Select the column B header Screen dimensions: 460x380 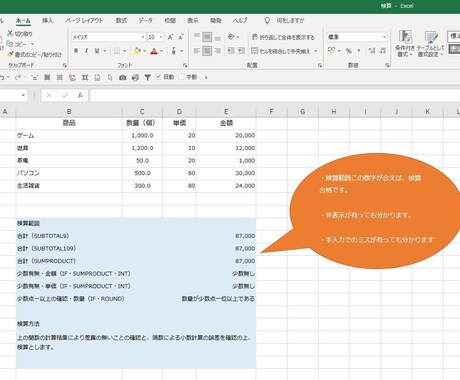click(69, 112)
